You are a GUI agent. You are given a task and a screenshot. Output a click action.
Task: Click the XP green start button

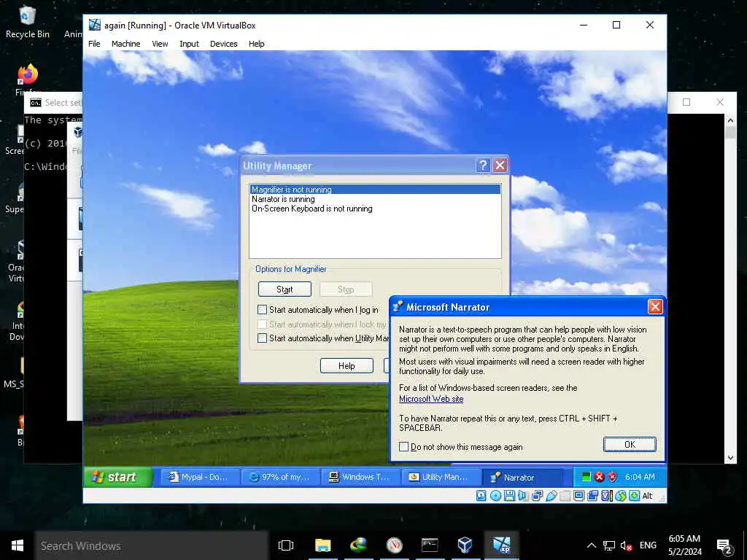(118, 477)
